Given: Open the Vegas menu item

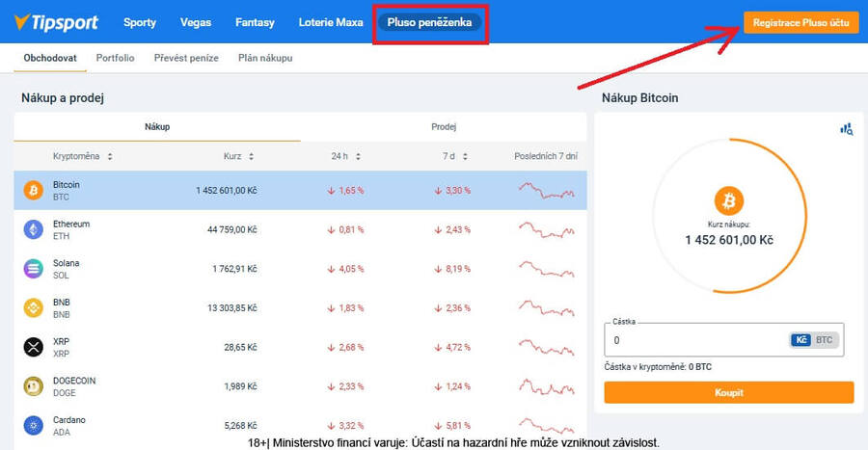Looking at the screenshot, I should [x=196, y=22].
